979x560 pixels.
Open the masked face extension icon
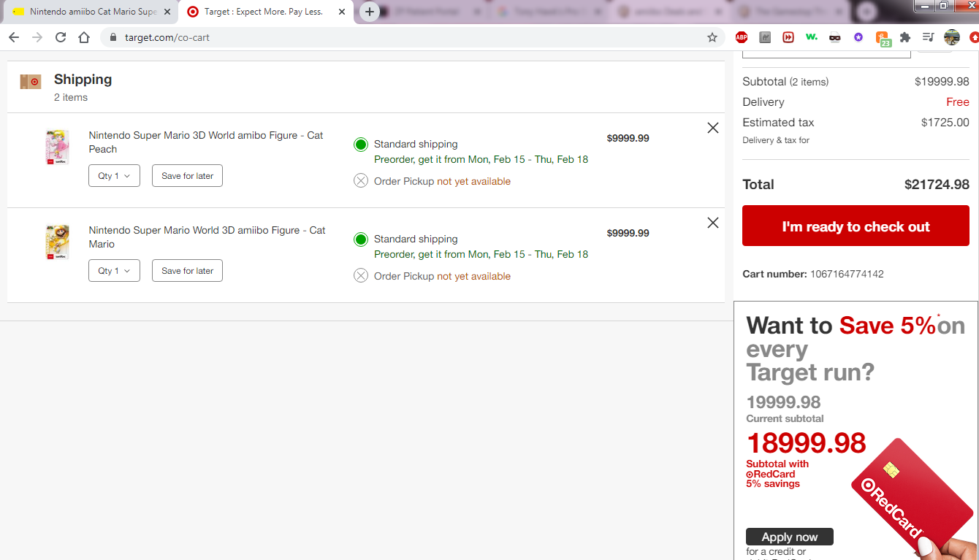835,37
